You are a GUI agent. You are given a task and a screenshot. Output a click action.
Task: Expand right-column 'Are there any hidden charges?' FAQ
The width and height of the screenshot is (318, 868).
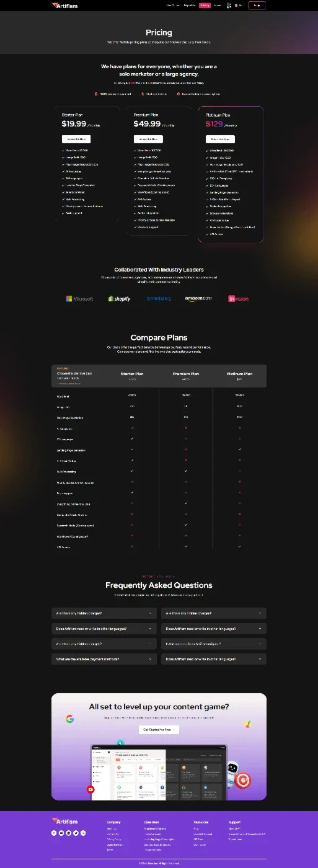[214, 613]
